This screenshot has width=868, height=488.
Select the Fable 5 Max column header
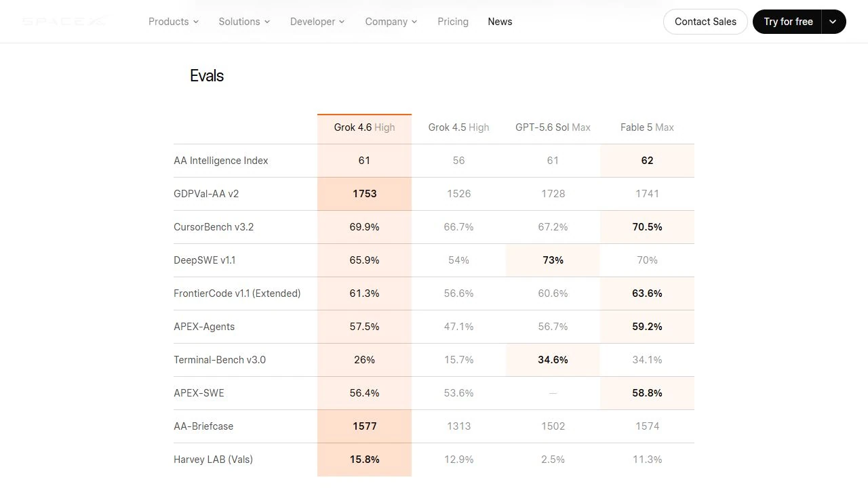[x=647, y=127]
